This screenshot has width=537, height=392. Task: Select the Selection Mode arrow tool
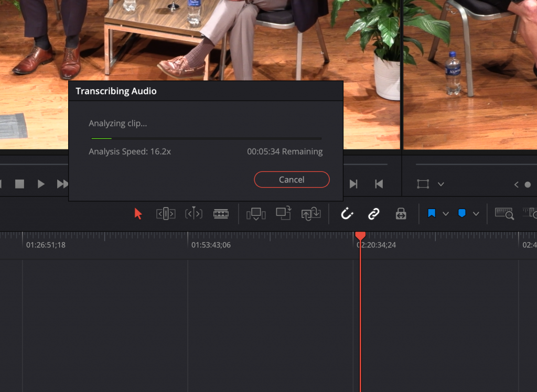point(138,214)
